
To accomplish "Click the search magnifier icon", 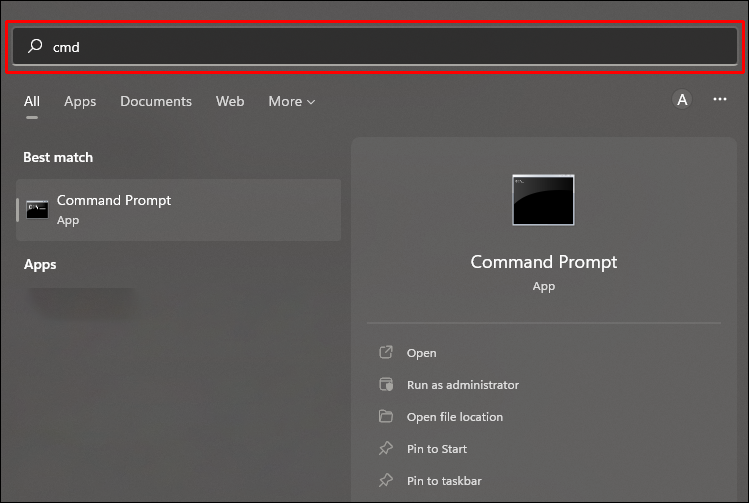I will (35, 47).
